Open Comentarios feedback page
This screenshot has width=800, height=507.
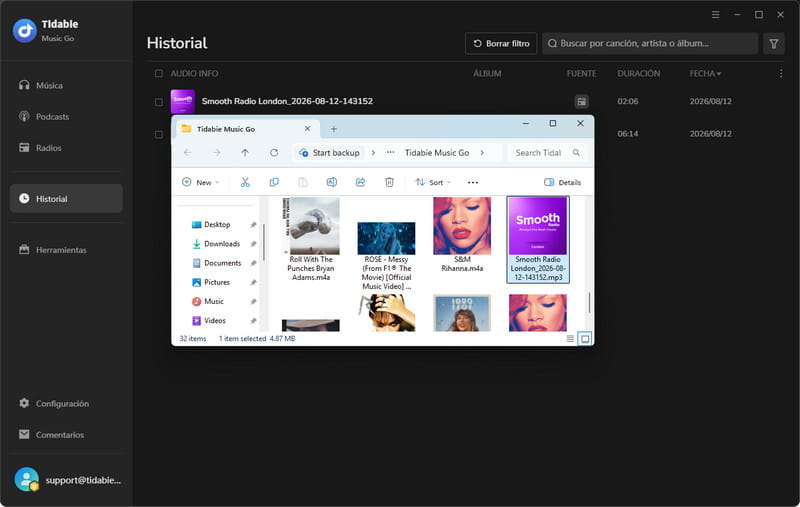(x=52, y=434)
